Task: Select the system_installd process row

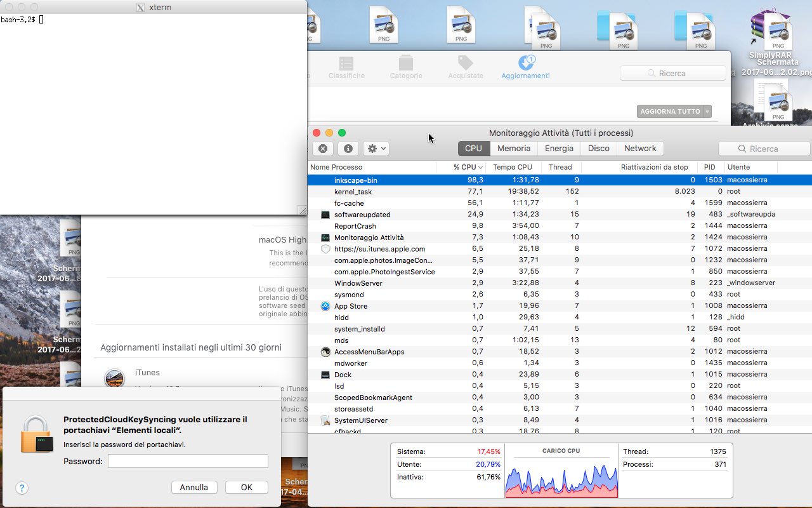Action: pyautogui.click(x=560, y=329)
